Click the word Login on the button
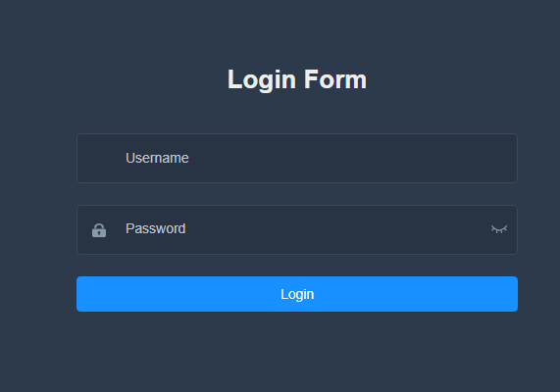560x392 pixels. [x=297, y=295]
